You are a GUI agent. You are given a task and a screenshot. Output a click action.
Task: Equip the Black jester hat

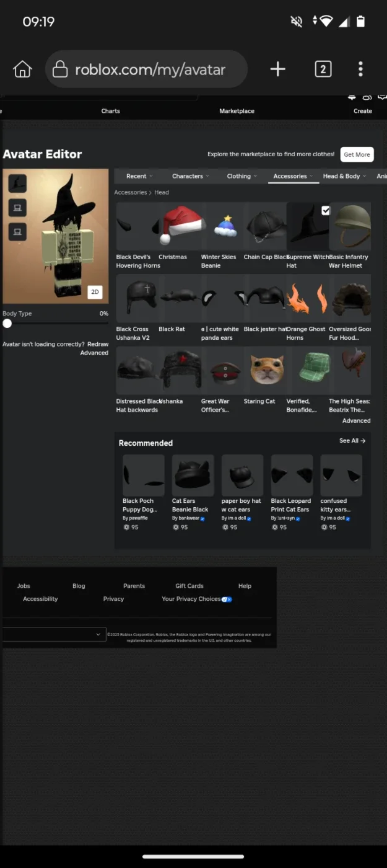[265, 298]
